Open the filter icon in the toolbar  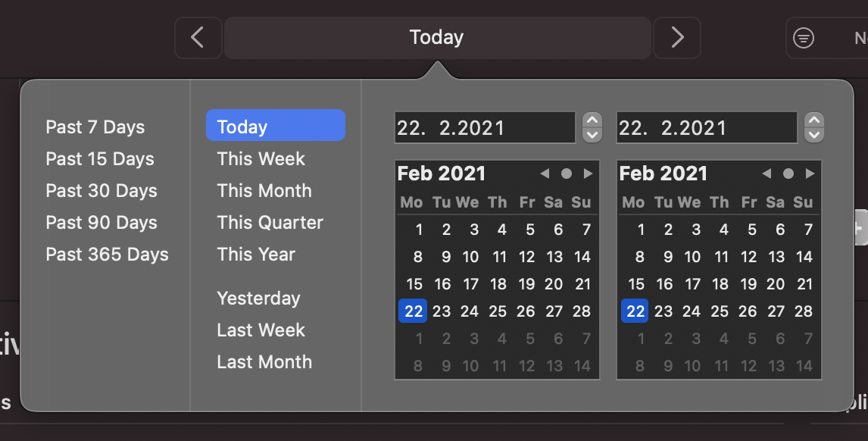[x=804, y=38]
